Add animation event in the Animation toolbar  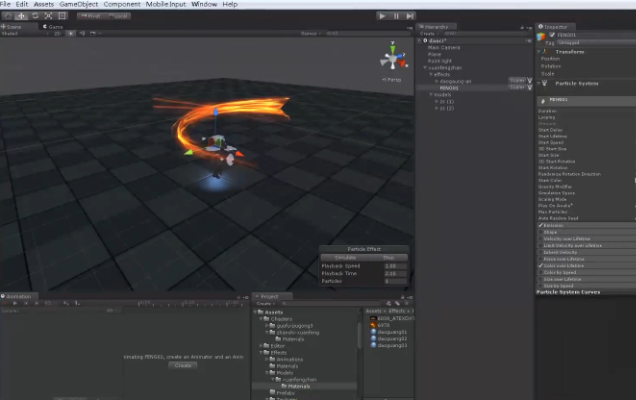[77, 303]
